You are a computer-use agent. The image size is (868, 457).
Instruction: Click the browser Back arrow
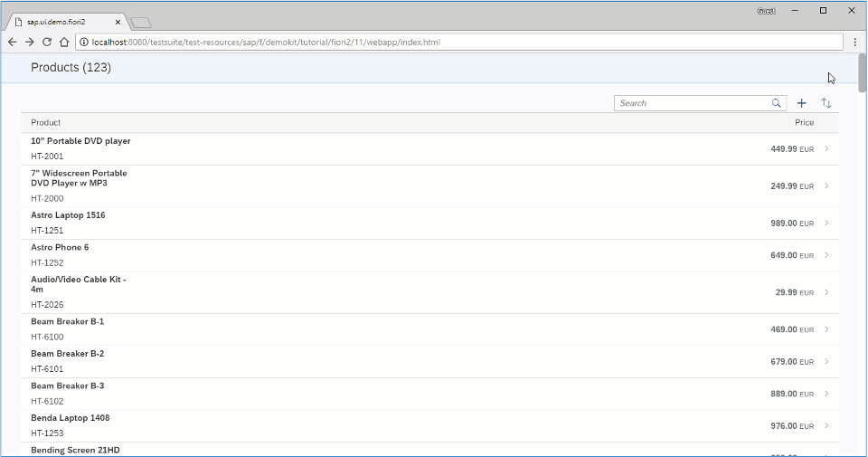[13, 43]
